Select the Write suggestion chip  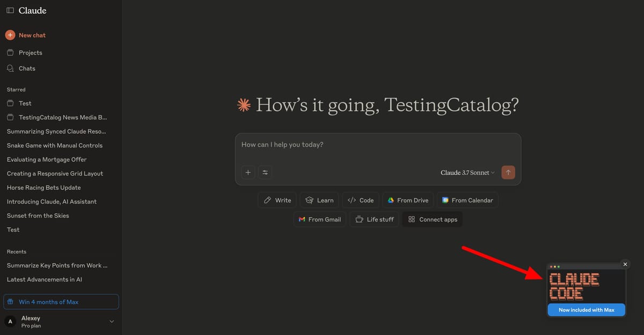click(277, 200)
